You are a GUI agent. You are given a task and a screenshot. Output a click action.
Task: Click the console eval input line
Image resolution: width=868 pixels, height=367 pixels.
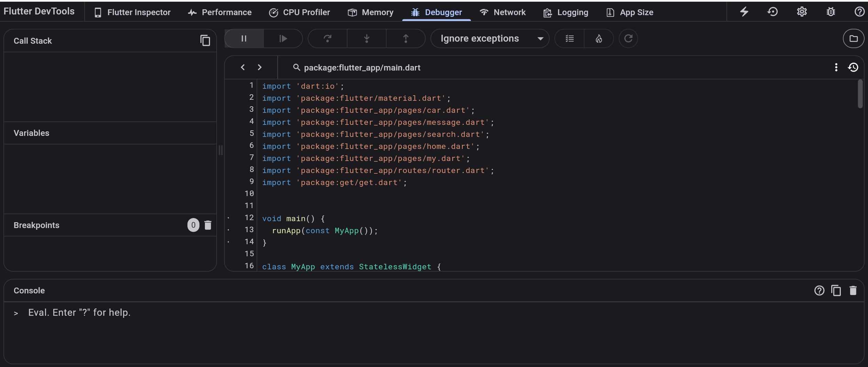pyautogui.click(x=433, y=313)
